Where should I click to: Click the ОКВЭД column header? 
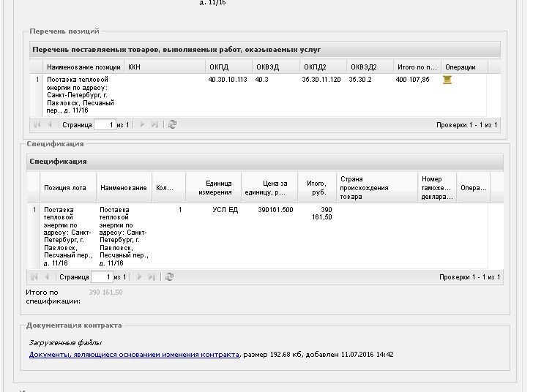276,67
